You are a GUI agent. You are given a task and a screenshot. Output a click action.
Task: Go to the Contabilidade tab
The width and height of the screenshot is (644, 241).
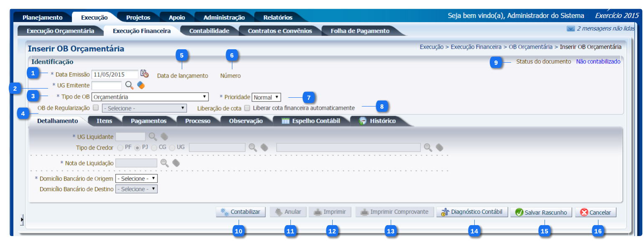pyautogui.click(x=209, y=31)
